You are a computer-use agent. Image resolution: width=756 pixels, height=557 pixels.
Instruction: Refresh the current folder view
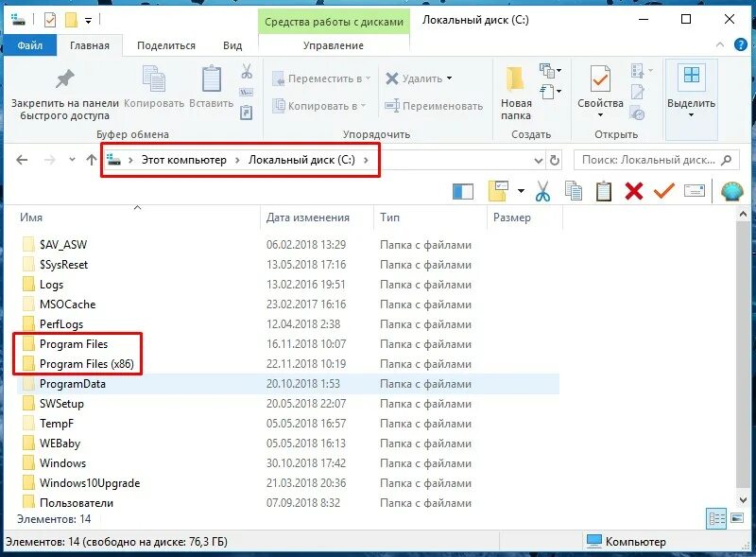(x=555, y=160)
